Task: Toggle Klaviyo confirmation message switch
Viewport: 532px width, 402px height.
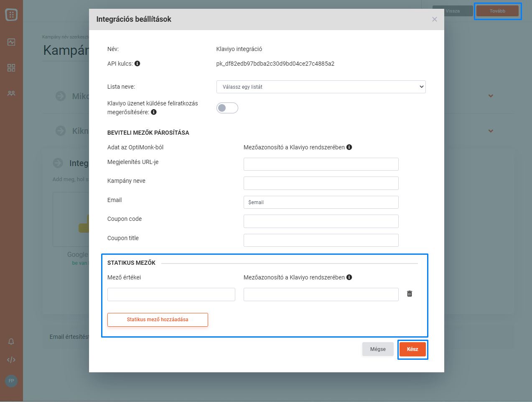Action: pyautogui.click(x=227, y=108)
